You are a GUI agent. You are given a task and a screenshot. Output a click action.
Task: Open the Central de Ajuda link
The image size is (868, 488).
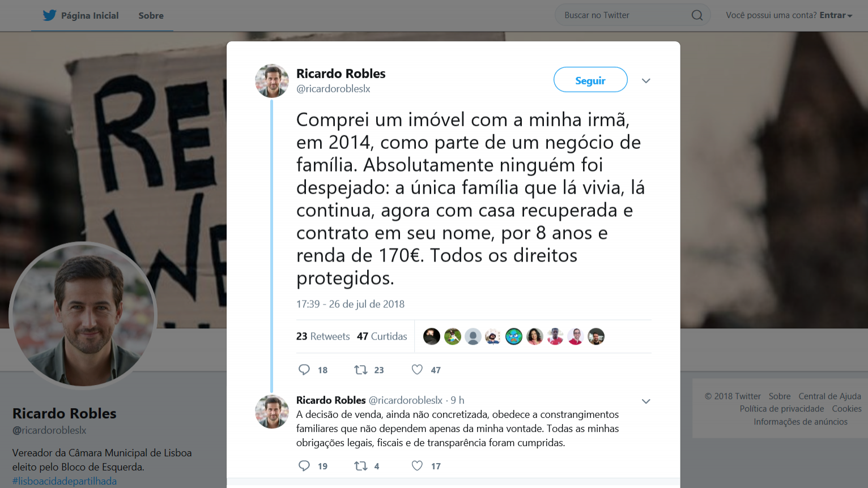pos(829,396)
